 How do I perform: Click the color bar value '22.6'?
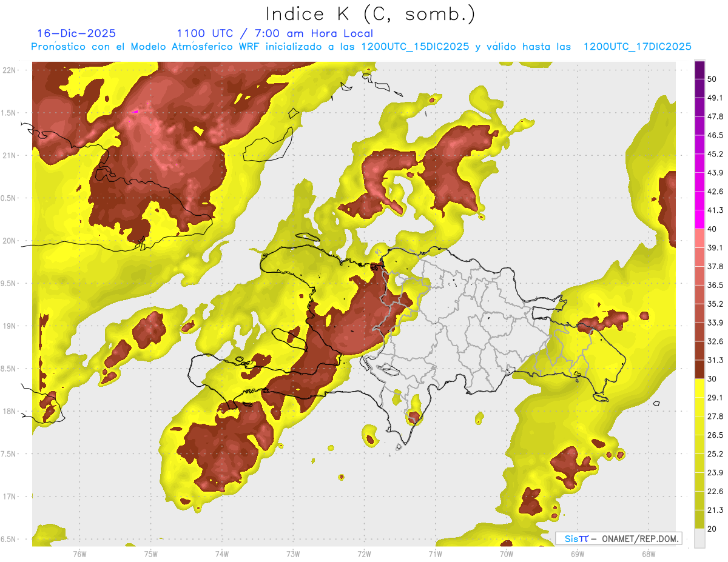coord(715,492)
